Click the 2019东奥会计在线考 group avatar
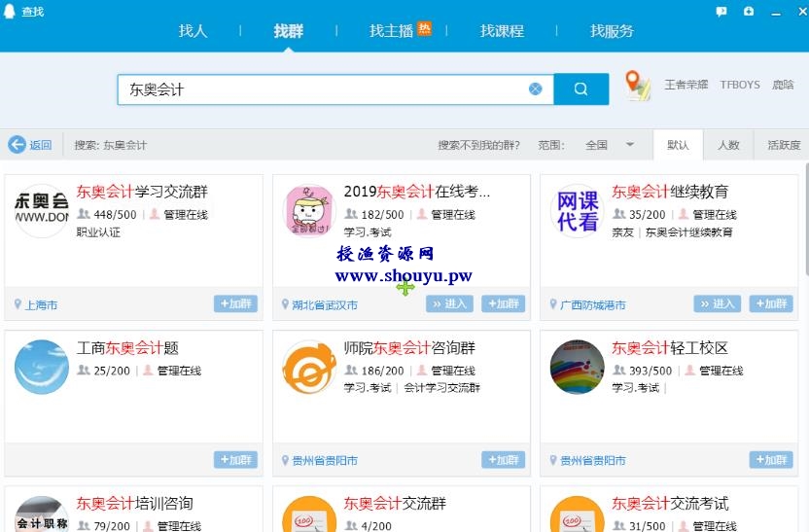The height and width of the screenshot is (532, 809). coord(309,210)
